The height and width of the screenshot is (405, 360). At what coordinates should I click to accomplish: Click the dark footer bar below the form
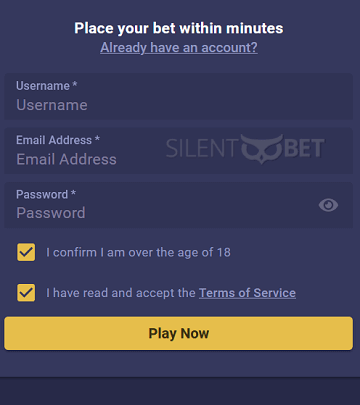pyautogui.click(x=180, y=391)
